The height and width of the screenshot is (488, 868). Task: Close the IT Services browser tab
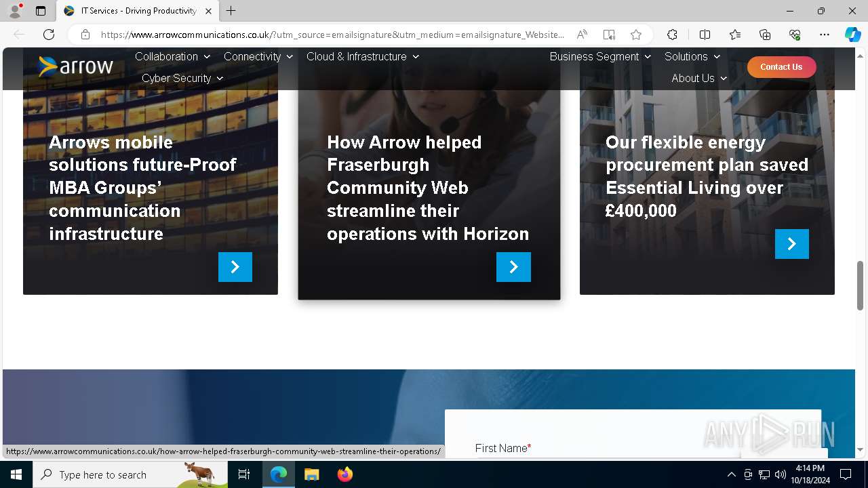208,11
